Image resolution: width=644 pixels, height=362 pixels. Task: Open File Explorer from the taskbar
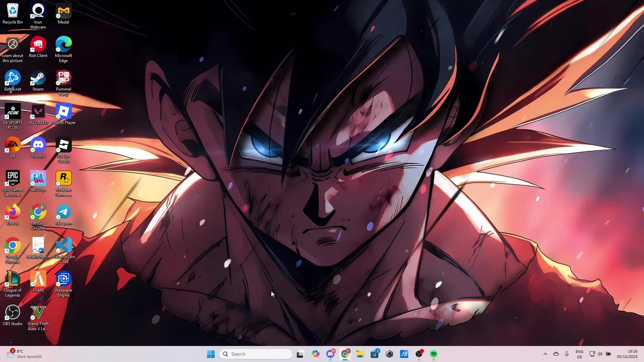(x=360, y=354)
